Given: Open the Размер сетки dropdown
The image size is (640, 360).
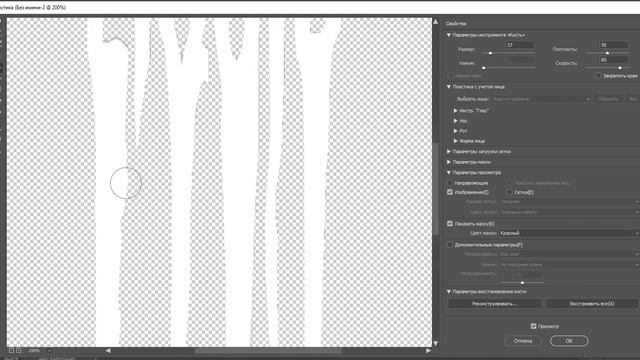Looking at the screenshot, I should (569, 202).
